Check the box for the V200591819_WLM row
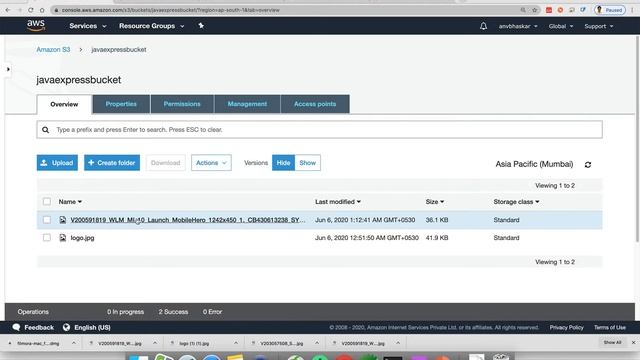This screenshot has height=360, width=640. point(47,220)
